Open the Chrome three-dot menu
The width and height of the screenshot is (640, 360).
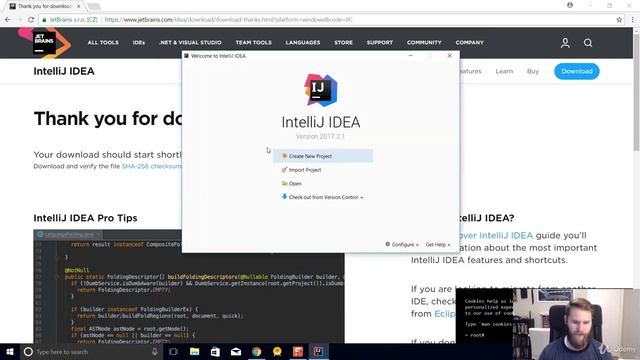tap(633, 20)
